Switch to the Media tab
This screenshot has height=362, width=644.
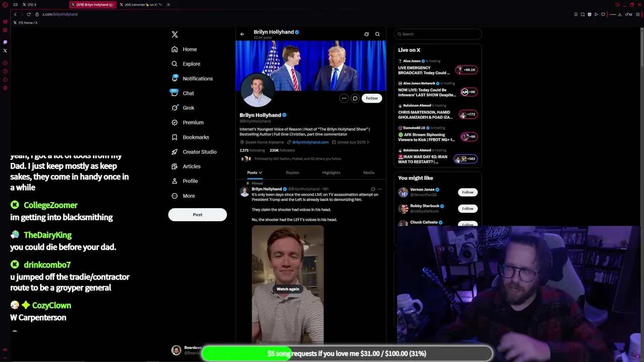click(x=369, y=173)
